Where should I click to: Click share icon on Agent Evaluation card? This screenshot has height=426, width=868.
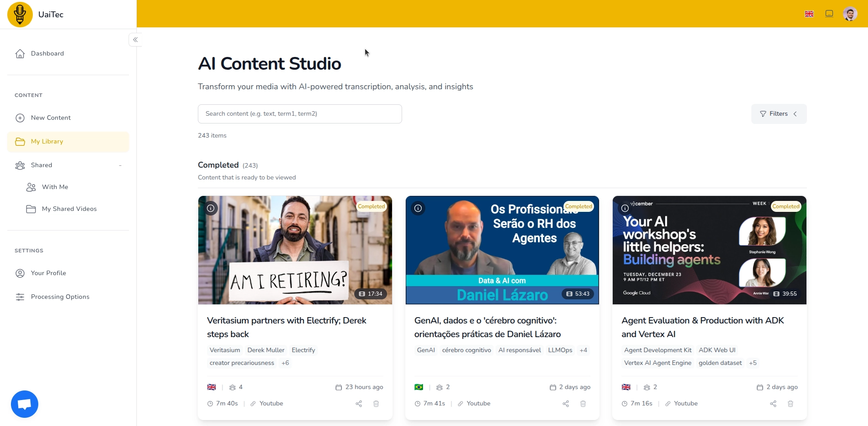pos(773,404)
